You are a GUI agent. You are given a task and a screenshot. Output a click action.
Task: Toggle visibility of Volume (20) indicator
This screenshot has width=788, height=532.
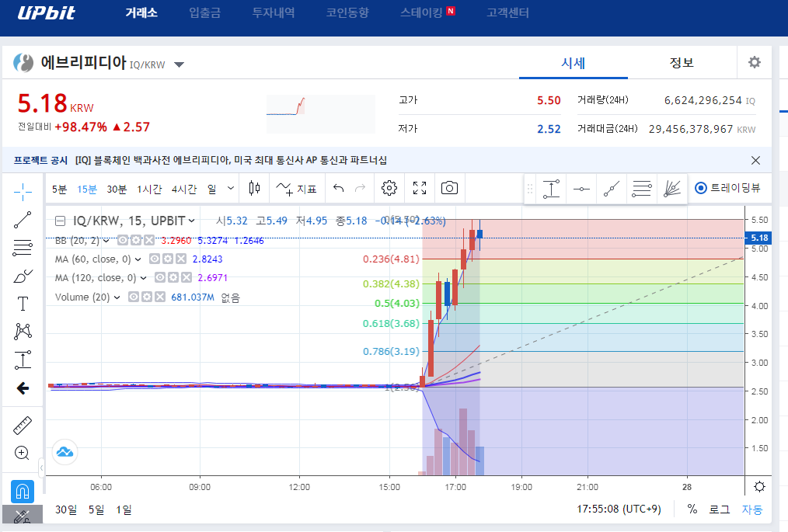coord(133,297)
